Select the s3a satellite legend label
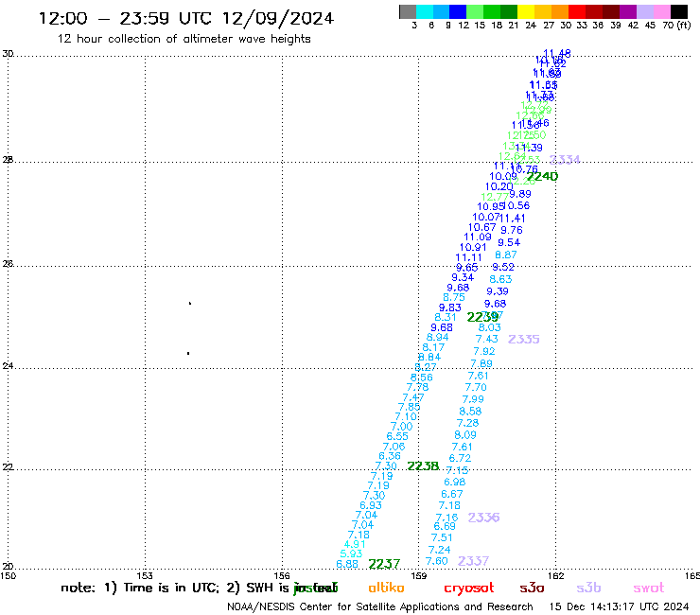This screenshot has height=615, width=700. tap(532, 588)
